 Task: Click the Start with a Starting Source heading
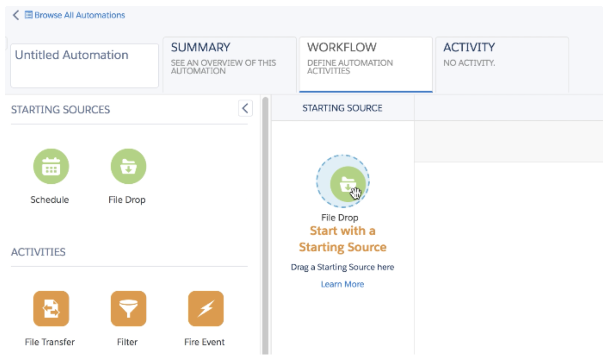point(342,239)
